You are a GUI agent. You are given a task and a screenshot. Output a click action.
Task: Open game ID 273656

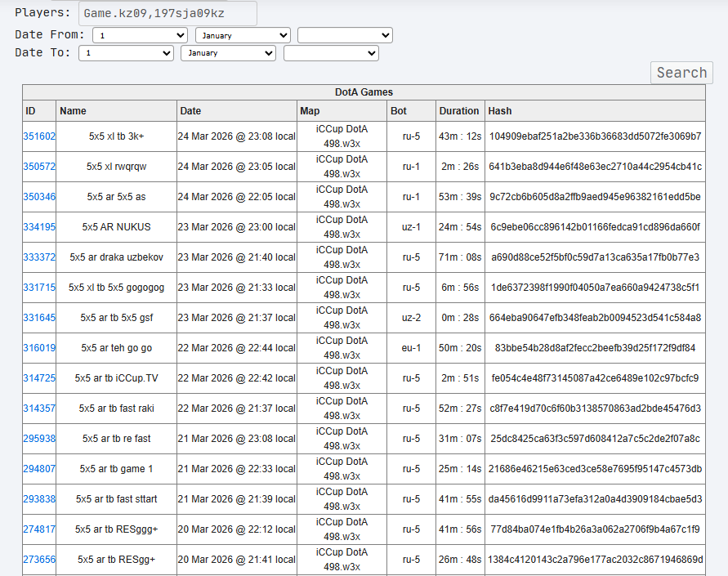[39, 560]
